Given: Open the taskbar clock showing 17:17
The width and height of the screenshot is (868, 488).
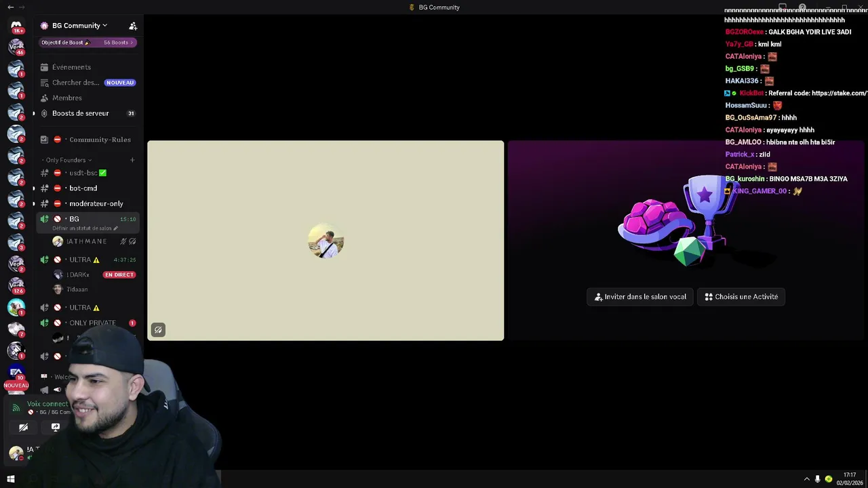Looking at the screenshot, I should pyautogui.click(x=850, y=479).
